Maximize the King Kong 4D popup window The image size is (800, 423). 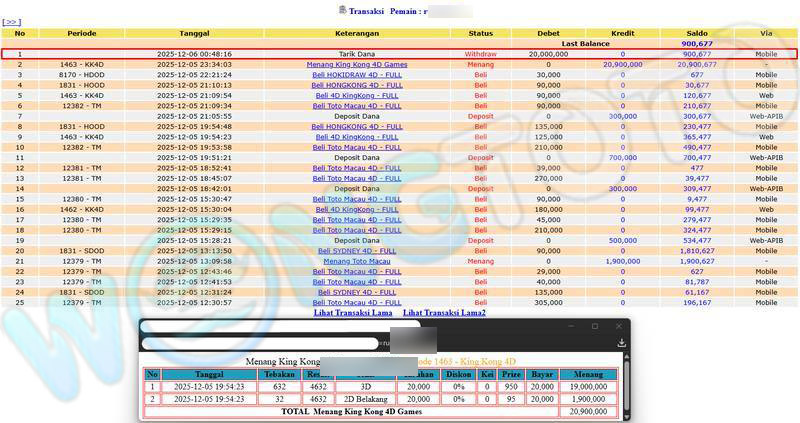[594, 326]
